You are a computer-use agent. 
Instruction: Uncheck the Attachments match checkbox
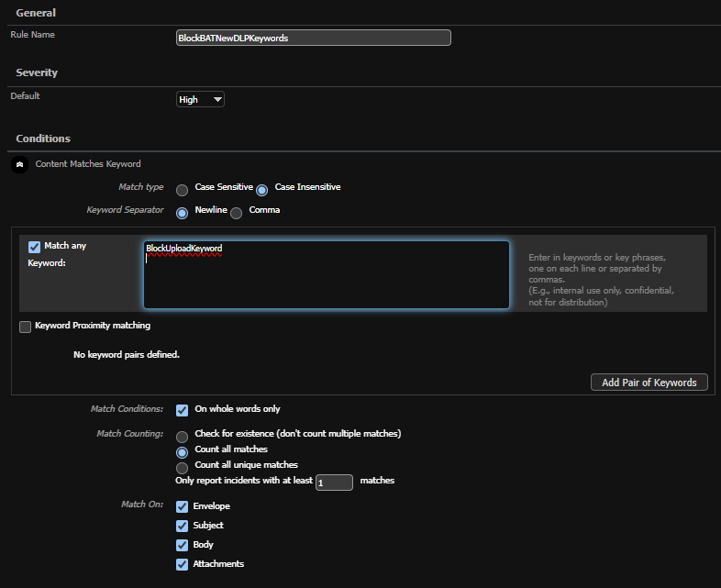click(183, 565)
